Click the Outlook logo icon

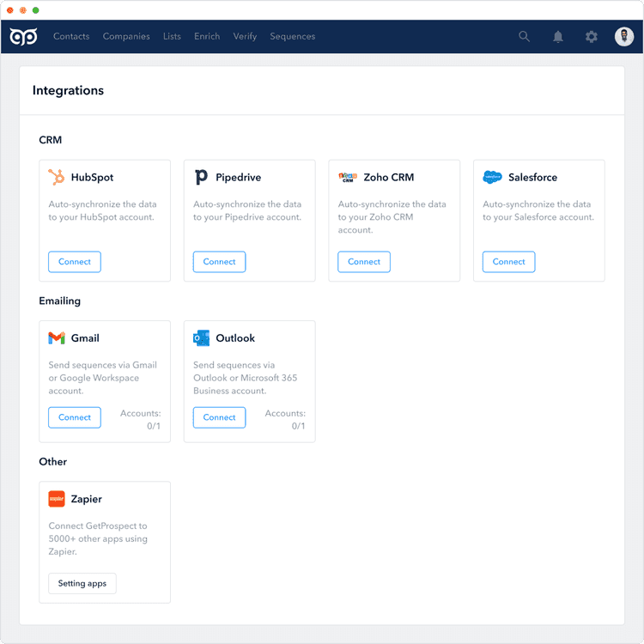tap(201, 338)
